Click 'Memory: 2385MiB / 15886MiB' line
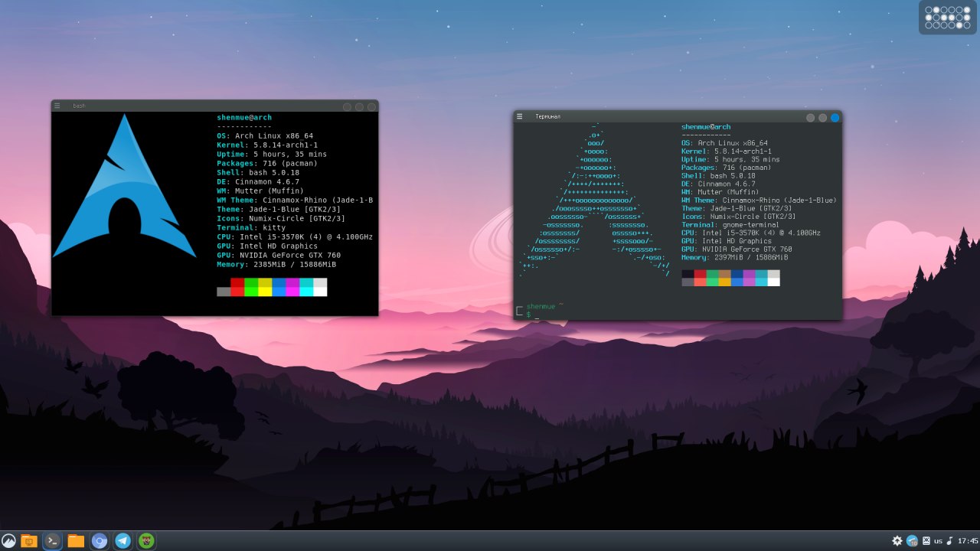980x551 pixels. coord(276,265)
